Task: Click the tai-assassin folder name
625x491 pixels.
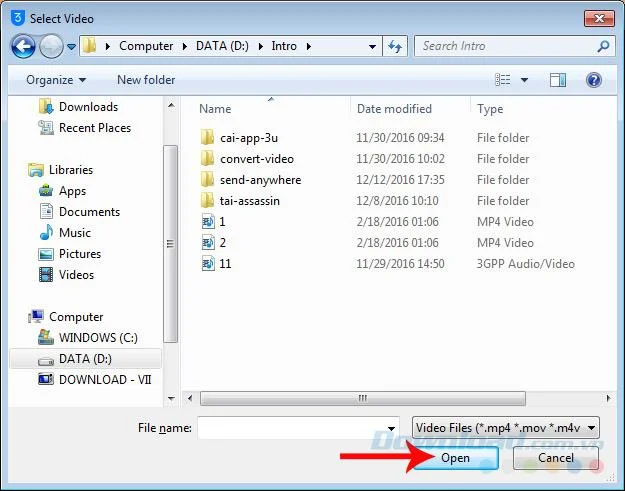Action: pos(250,200)
